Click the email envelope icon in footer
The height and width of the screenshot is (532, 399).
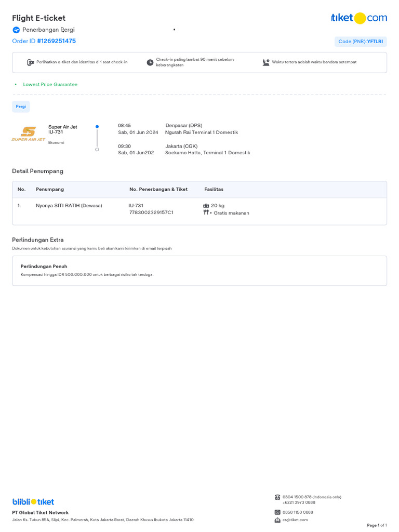(277, 520)
